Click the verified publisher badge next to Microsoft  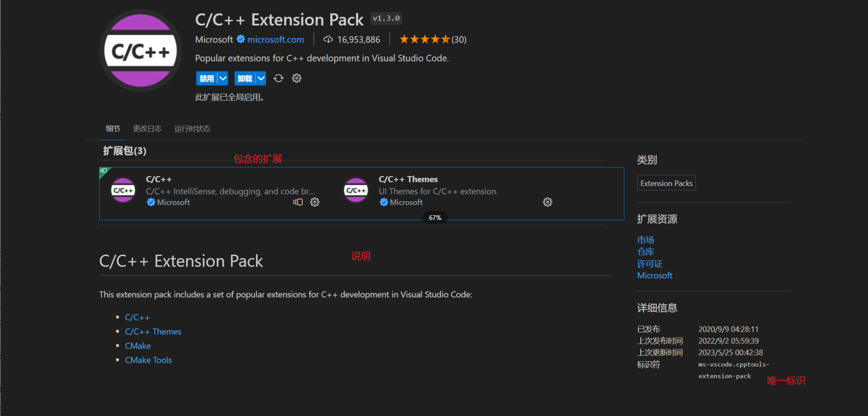click(x=241, y=39)
